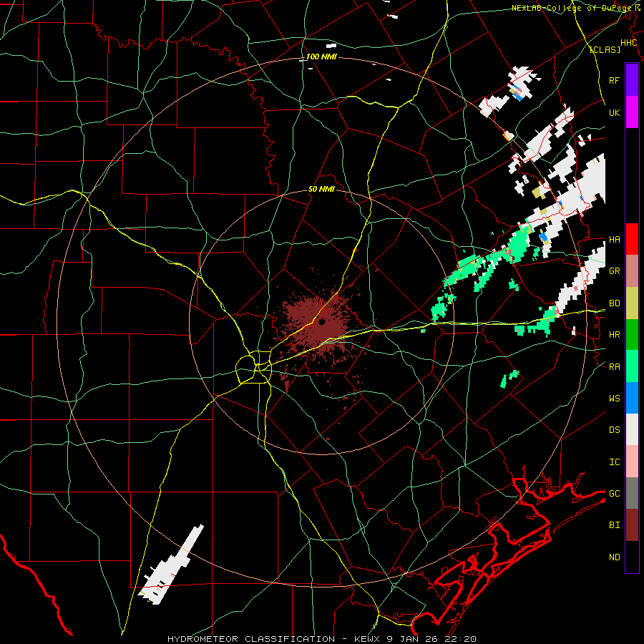Click the purple RF color swatch
The width and height of the screenshot is (644, 644).
tap(632, 80)
